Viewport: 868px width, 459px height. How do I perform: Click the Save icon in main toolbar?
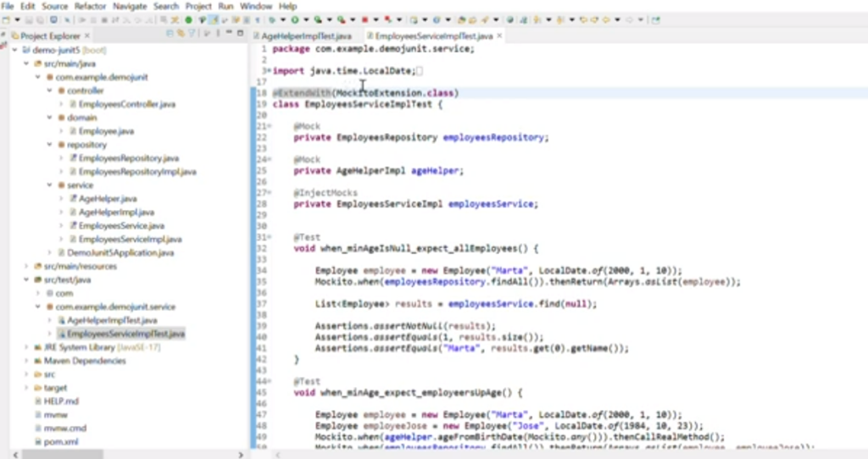[x=28, y=19]
